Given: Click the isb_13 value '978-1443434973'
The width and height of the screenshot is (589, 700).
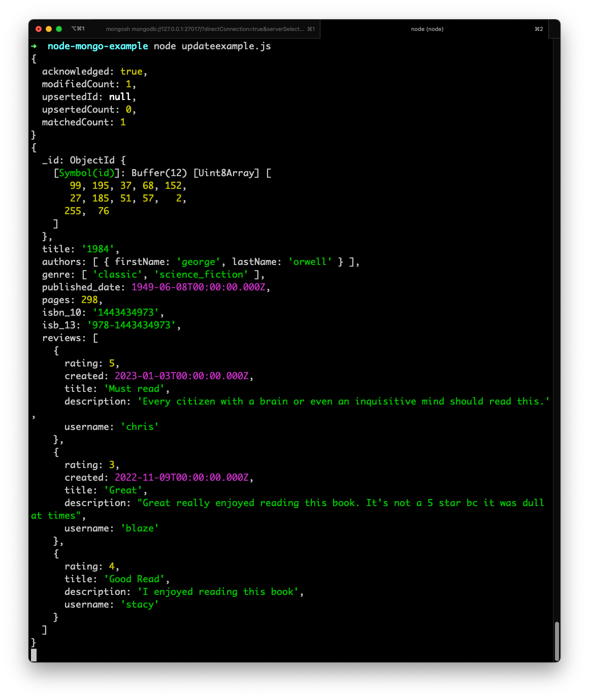Looking at the screenshot, I should (132, 325).
